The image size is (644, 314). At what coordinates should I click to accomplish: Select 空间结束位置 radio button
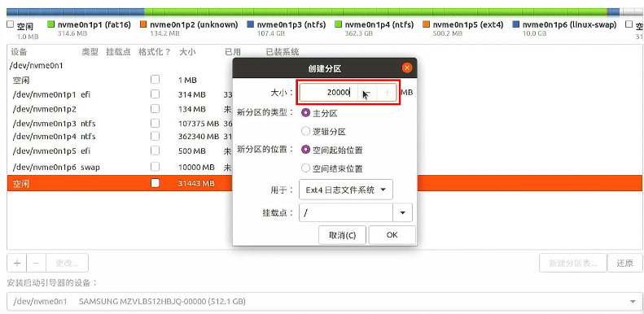click(305, 168)
